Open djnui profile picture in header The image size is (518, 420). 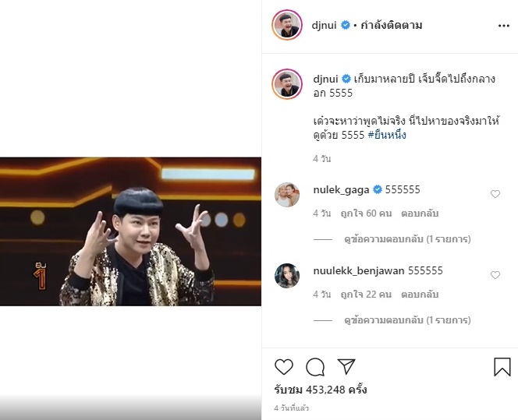[287, 25]
